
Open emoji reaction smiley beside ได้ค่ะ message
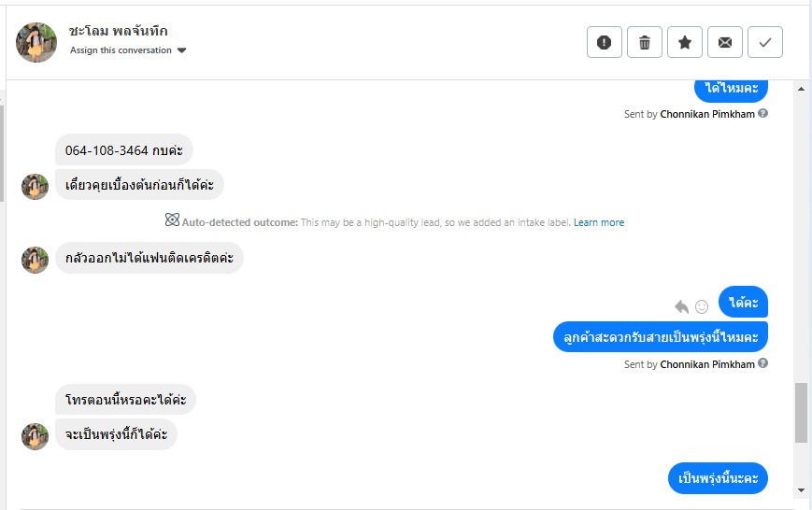point(702,306)
